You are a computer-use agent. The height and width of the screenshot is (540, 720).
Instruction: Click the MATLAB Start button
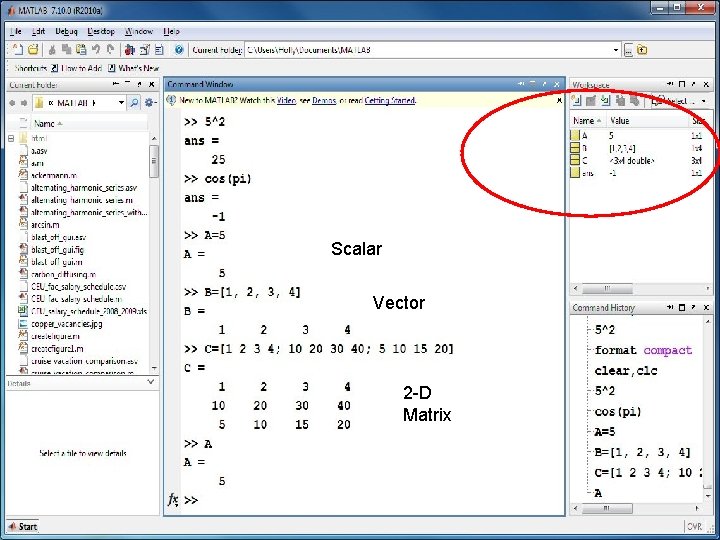pyautogui.click(x=22, y=526)
